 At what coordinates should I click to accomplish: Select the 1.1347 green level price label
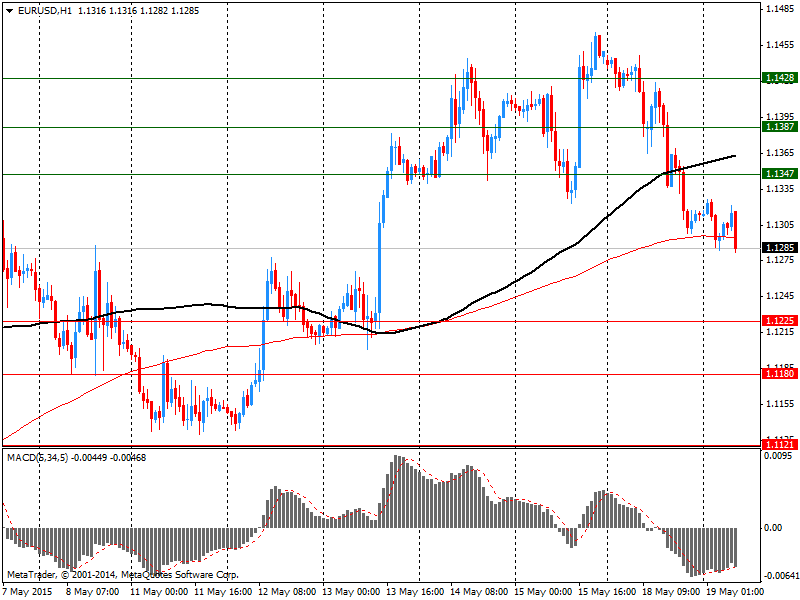click(780, 174)
